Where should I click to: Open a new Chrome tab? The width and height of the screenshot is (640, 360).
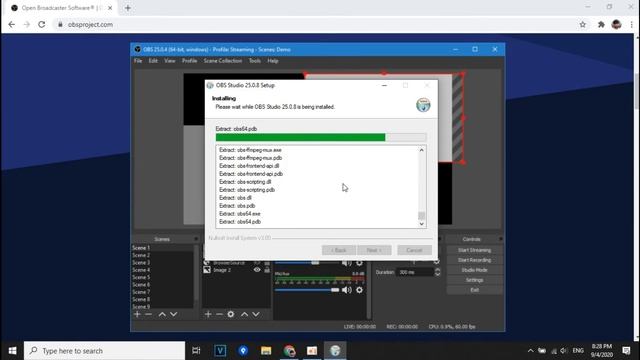click(128, 8)
